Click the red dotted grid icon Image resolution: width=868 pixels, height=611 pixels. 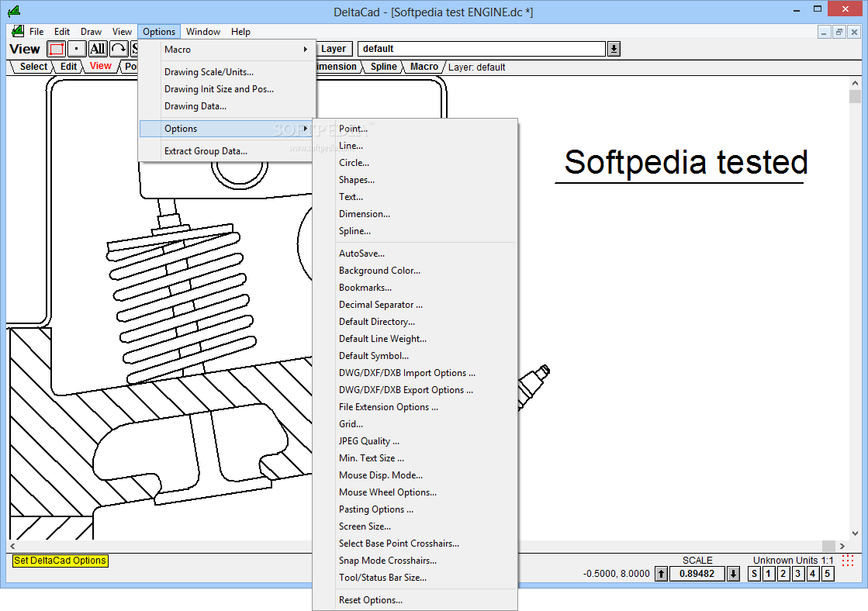coord(848,560)
